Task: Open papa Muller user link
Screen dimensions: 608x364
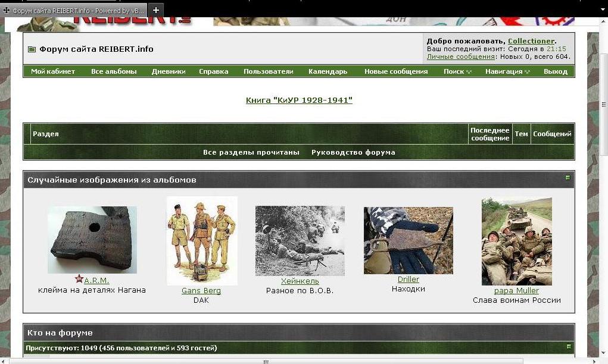Action: click(516, 290)
